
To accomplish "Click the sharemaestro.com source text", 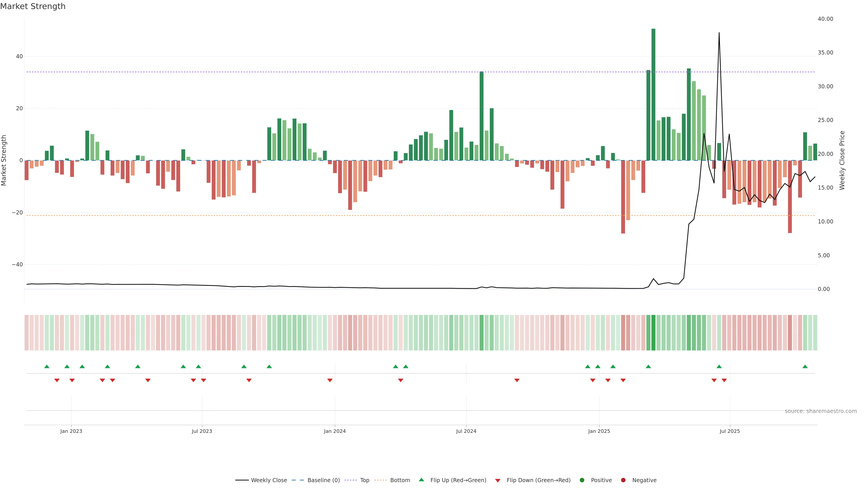I will tap(821, 411).
